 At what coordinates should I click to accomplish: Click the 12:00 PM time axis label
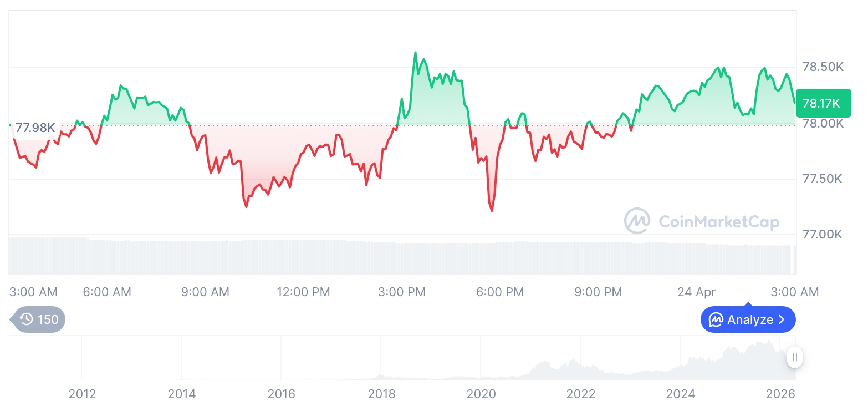[303, 292]
